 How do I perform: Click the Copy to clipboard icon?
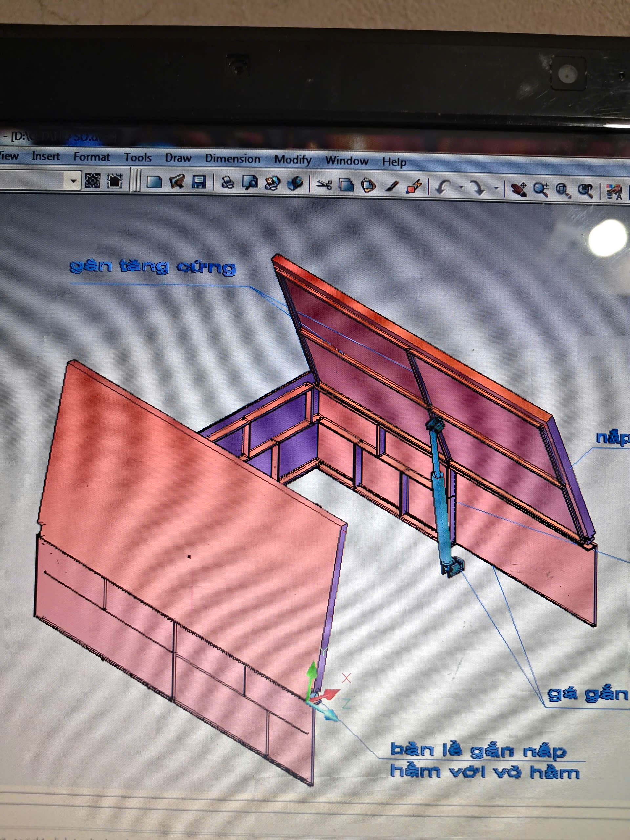[346, 186]
